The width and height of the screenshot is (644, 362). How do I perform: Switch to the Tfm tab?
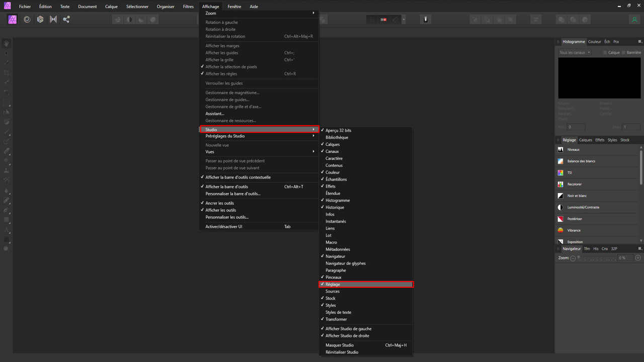pyautogui.click(x=587, y=249)
